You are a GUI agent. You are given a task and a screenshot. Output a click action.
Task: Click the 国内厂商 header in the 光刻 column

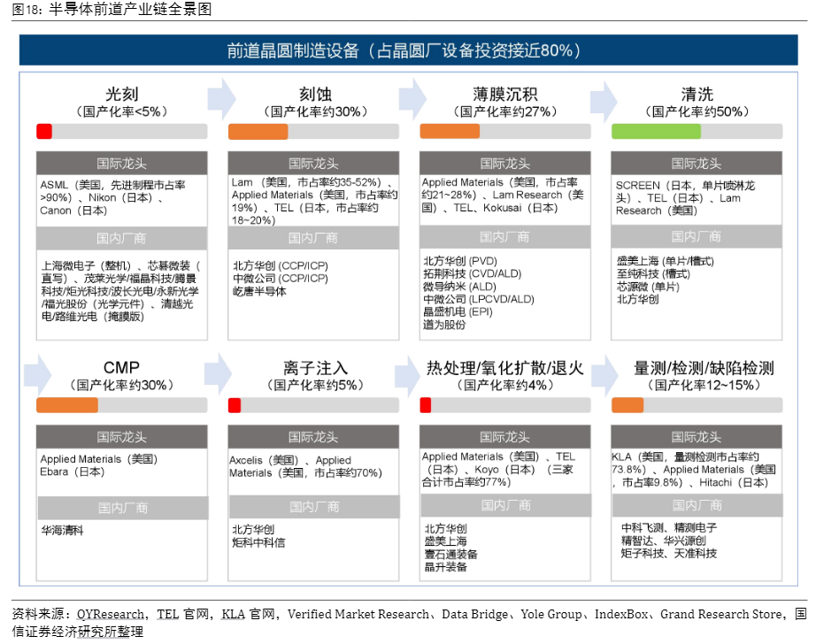[x=122, y=238]
